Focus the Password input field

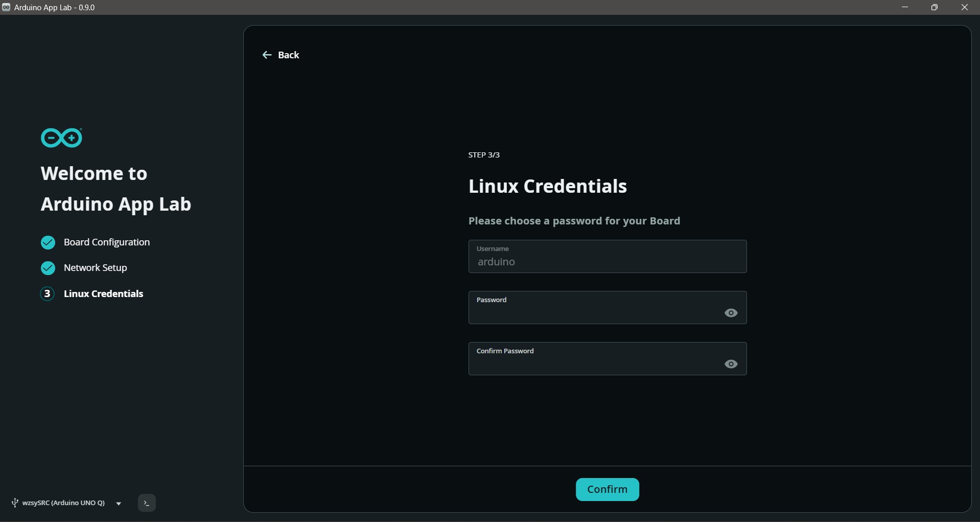pos(608,308)
